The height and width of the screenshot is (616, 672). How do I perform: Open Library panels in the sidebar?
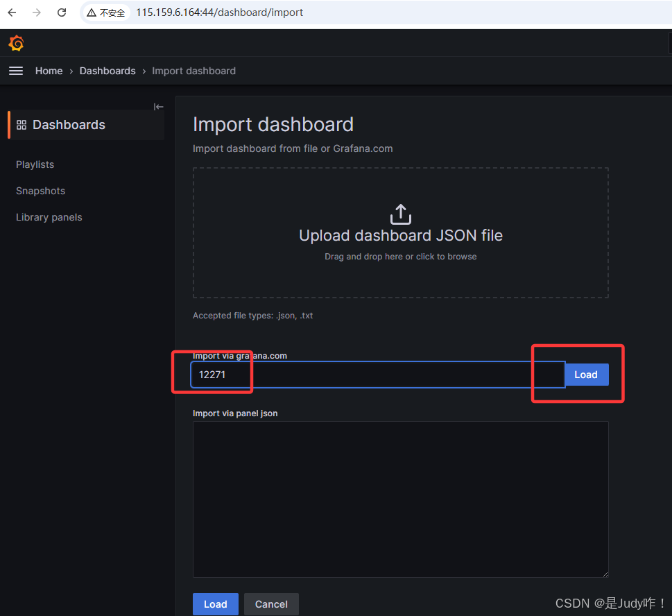[x=49, y=217]
